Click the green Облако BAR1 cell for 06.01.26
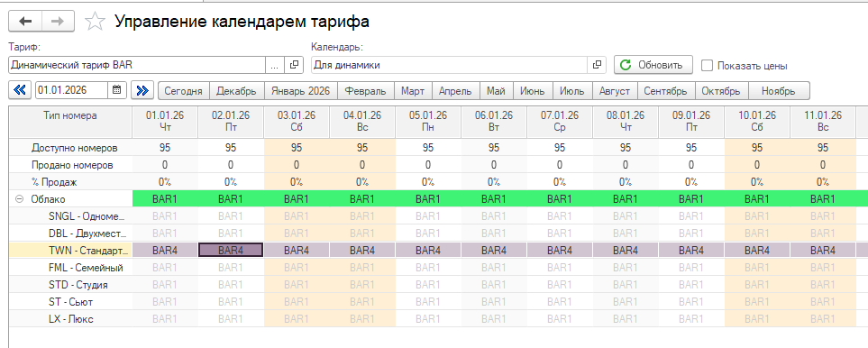 click(494, 199)
